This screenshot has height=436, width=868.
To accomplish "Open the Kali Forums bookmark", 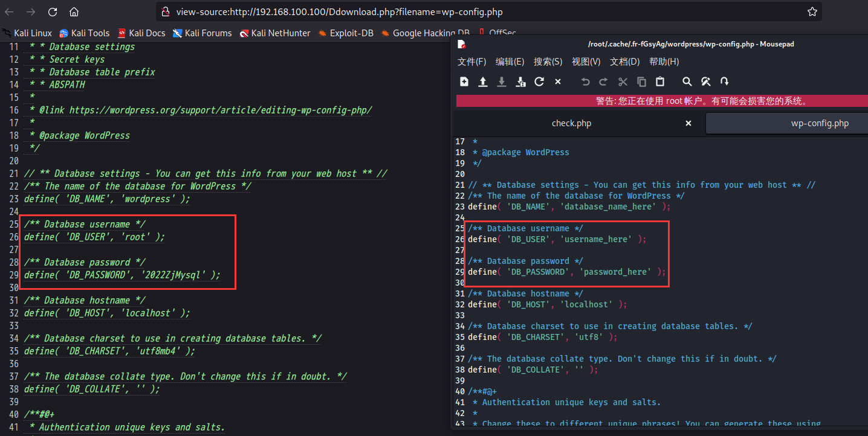I will [202, 33].
